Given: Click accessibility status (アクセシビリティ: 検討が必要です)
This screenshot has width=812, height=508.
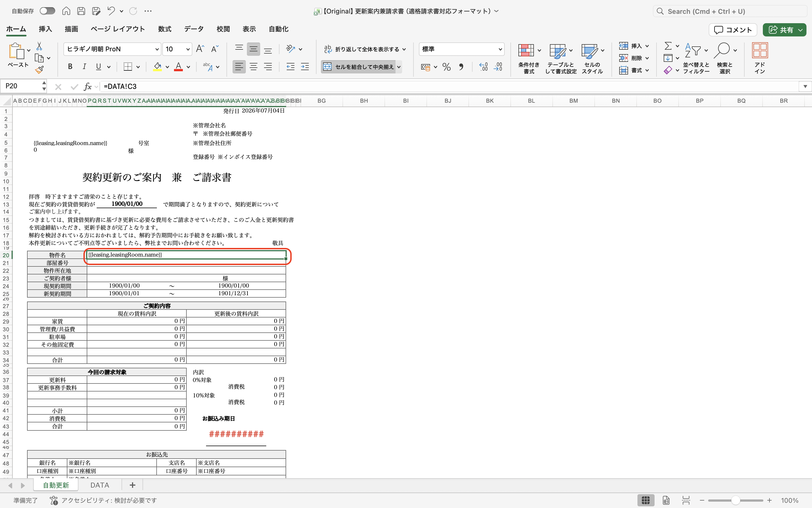Looking at the screenshot, I should click(103, 501).
